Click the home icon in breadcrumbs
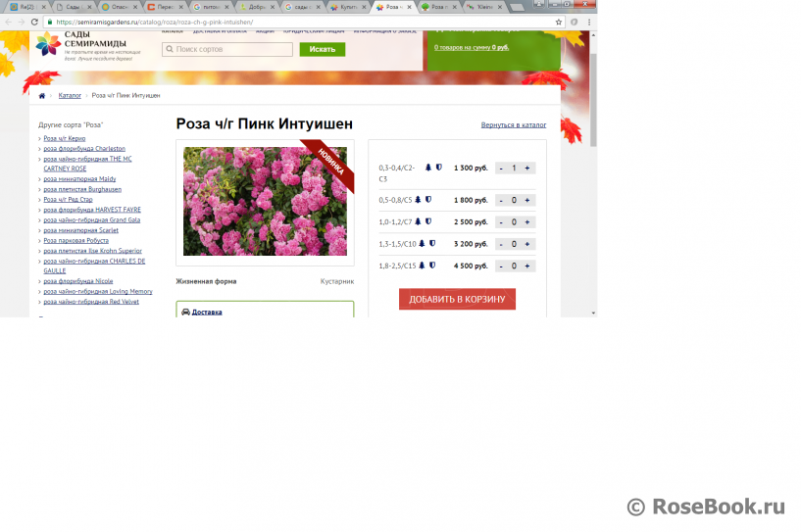Image resolution: width=801 pixels, height=532 pixels. [42, 95]
